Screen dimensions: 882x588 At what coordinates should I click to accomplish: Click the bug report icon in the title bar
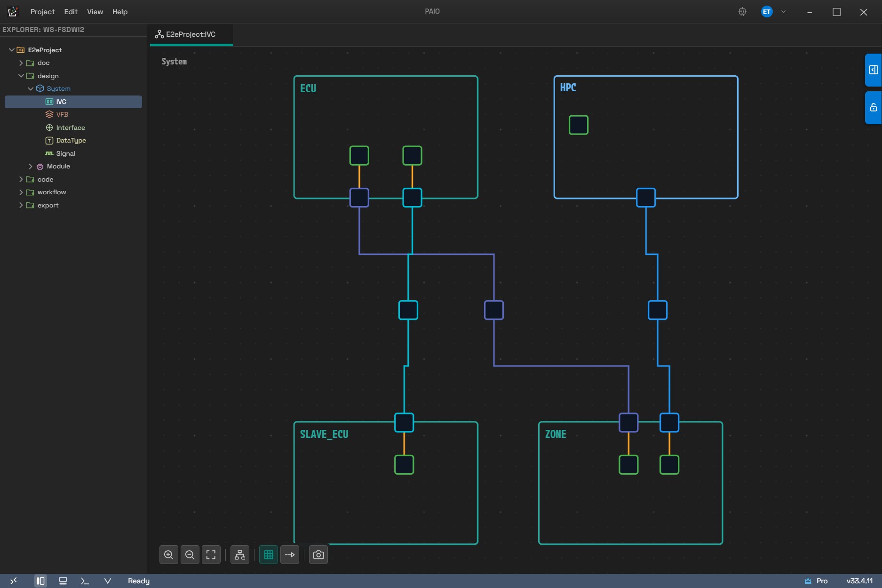pyautogui.click(x=742, y=12)
